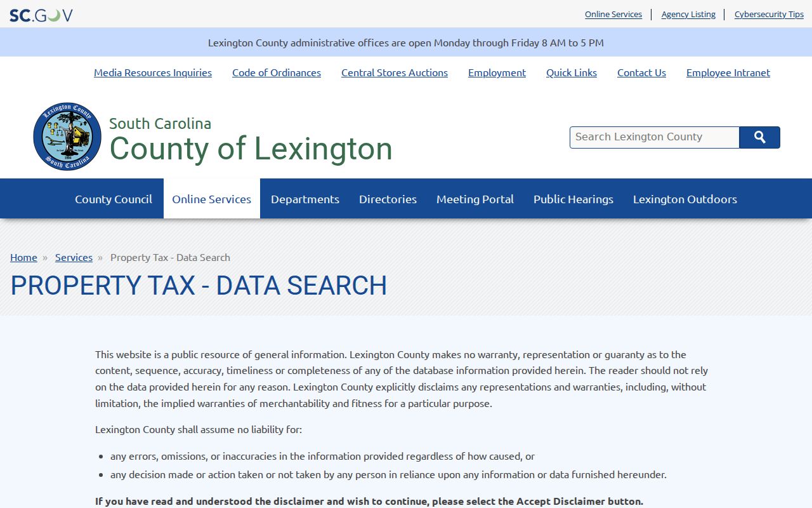
Task: Click the Property Tax - Data Search heading
Action: [199, 286]
